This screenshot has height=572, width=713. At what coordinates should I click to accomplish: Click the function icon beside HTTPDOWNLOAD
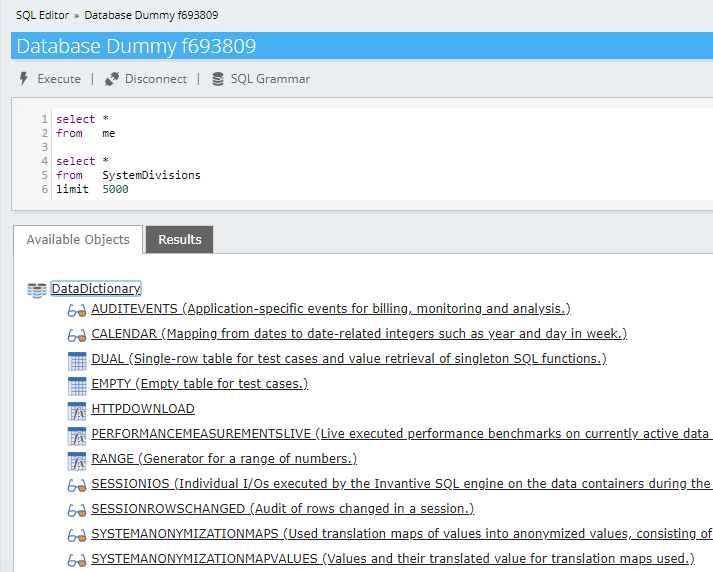tap(77, 411)
